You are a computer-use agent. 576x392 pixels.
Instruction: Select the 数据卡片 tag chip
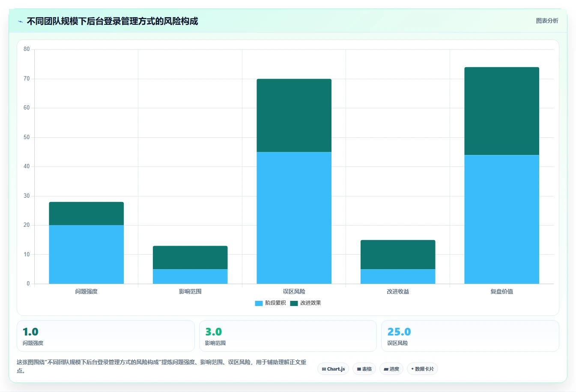click(x=422, y=369)
